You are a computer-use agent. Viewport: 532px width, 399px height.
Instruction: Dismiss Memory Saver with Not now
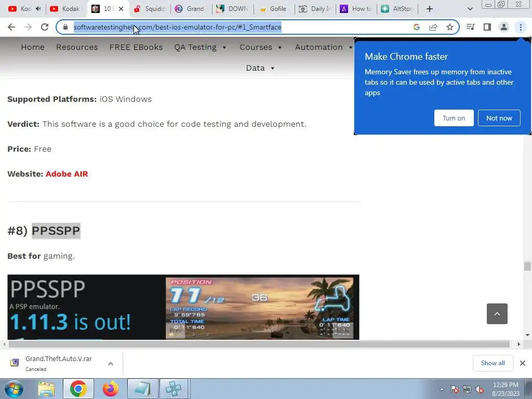pyautogui.click(x=499, y=118)
